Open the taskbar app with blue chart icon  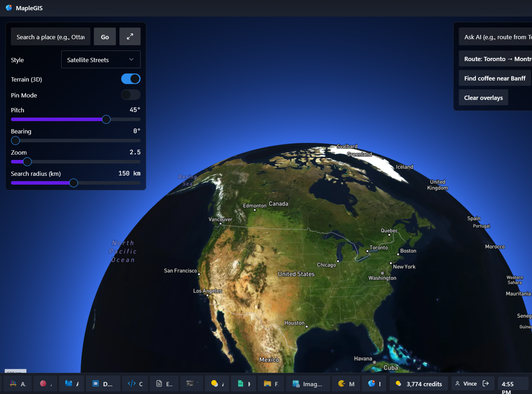pyautogui.click(x=72, y=384)
